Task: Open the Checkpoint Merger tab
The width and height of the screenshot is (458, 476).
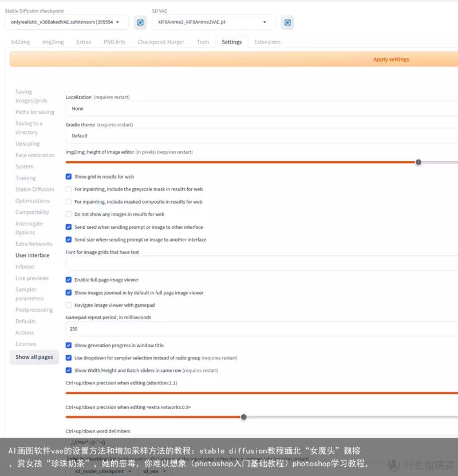Action: click(161, 42)
